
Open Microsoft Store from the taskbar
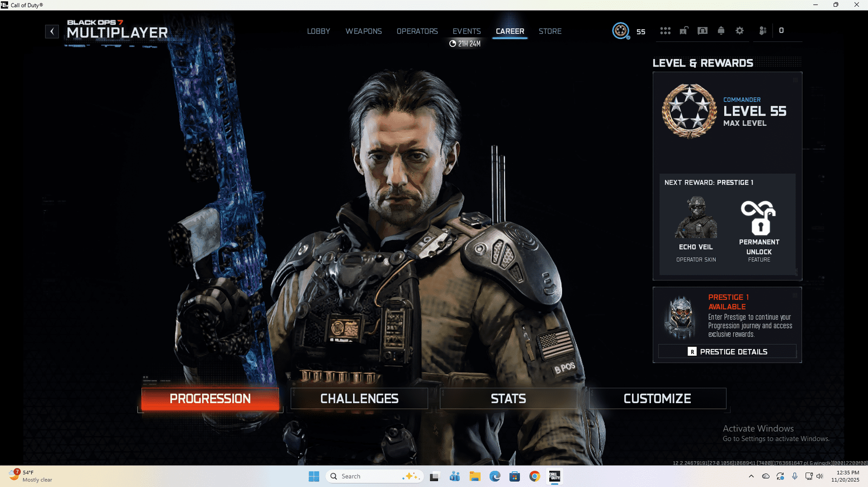click(515, 477)
